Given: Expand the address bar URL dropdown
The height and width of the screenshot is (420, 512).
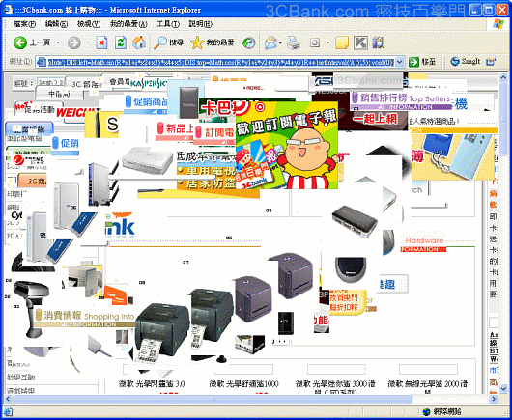Looking at the screenshot, I should (400, 62).
